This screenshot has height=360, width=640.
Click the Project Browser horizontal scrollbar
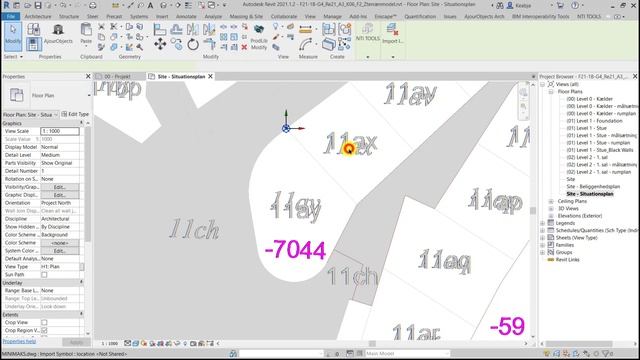579,344
